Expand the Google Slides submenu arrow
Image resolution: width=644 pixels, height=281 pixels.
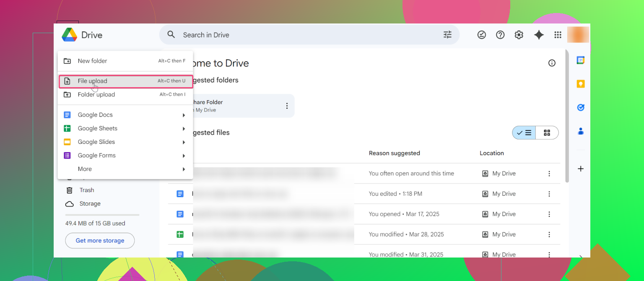click(x=184, y=142)
